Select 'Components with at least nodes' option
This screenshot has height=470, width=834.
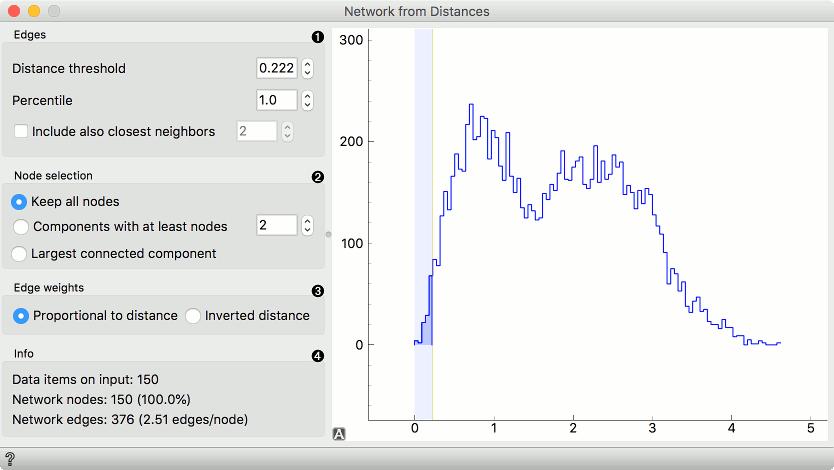click(19, 226)
